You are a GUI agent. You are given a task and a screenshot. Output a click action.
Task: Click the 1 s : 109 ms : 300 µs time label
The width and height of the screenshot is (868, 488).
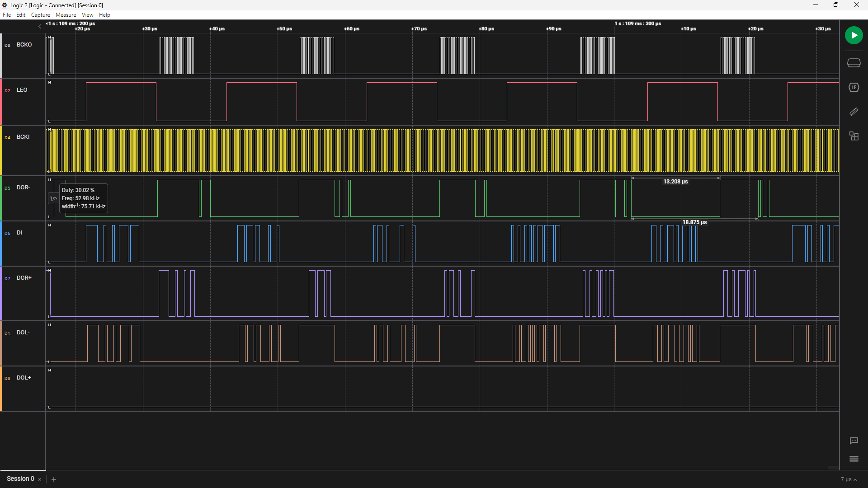coord(638,23)
